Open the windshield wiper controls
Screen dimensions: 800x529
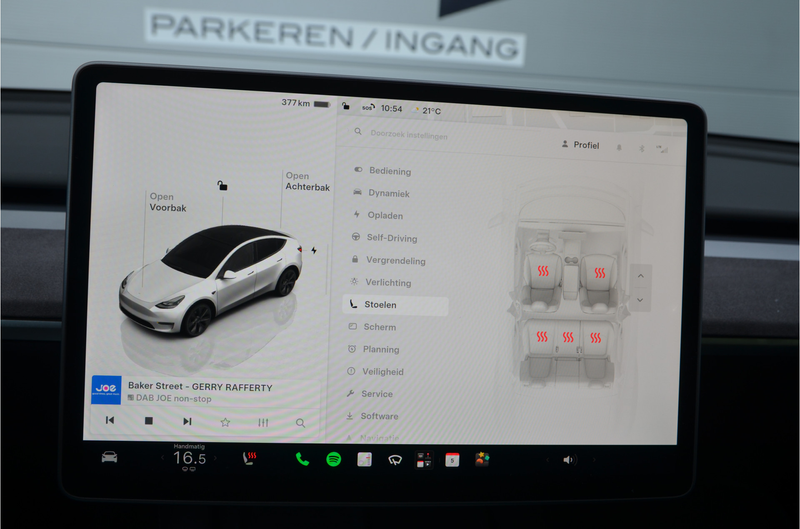pyautogui.click(x=395, y=460)
